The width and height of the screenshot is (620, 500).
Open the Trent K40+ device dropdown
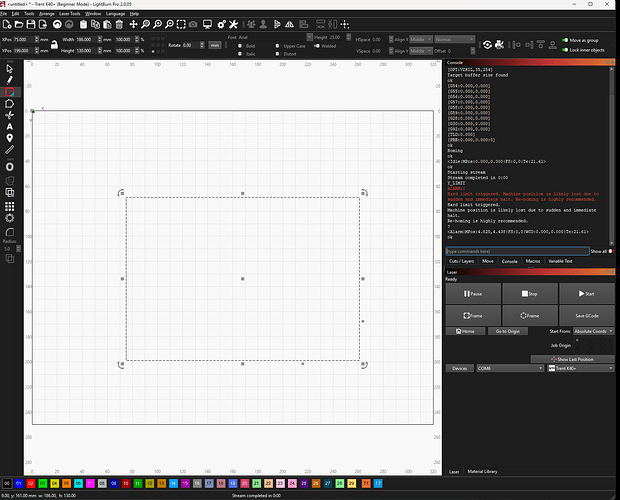(582, 368)
